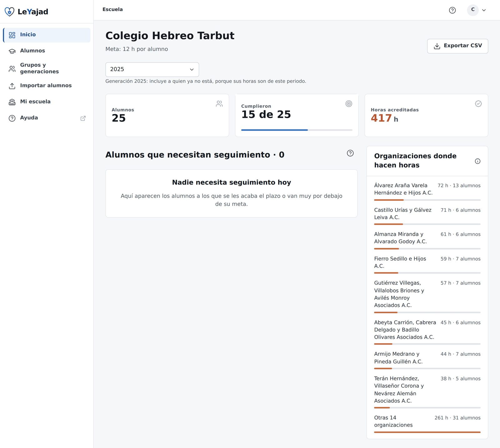Click the people icon on the Alumnos card

pyautogui.click(x=219, y=104)
